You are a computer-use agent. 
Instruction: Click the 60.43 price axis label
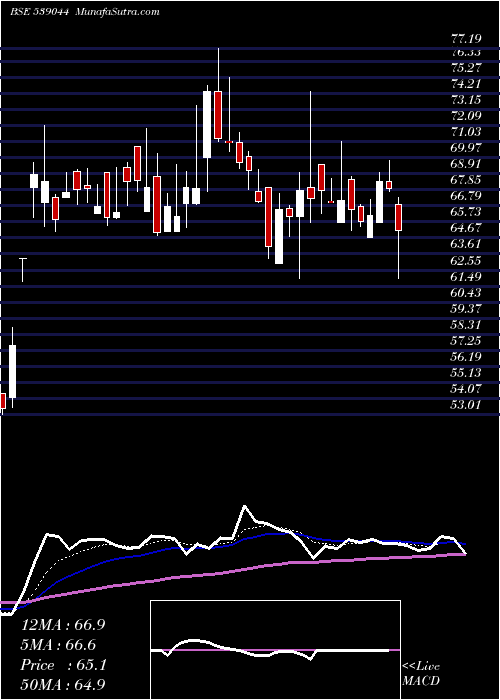pyautogui.click(x=466, y=293)
